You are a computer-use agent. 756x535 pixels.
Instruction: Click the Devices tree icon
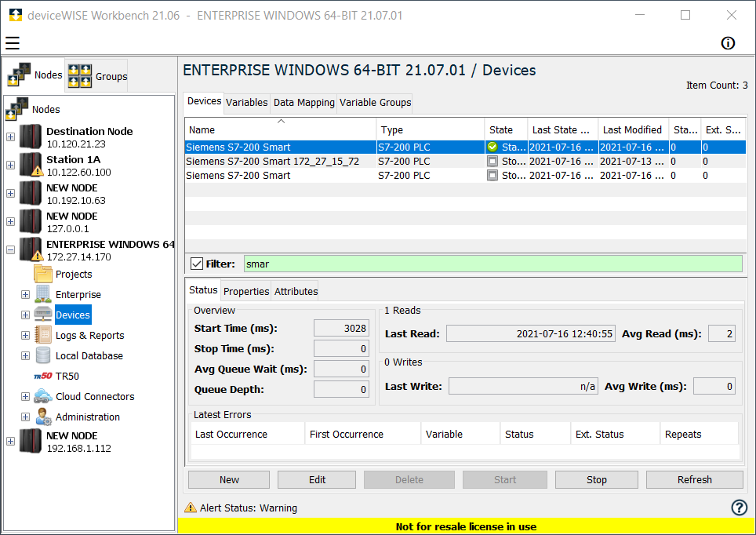click(x=43, y=315)
